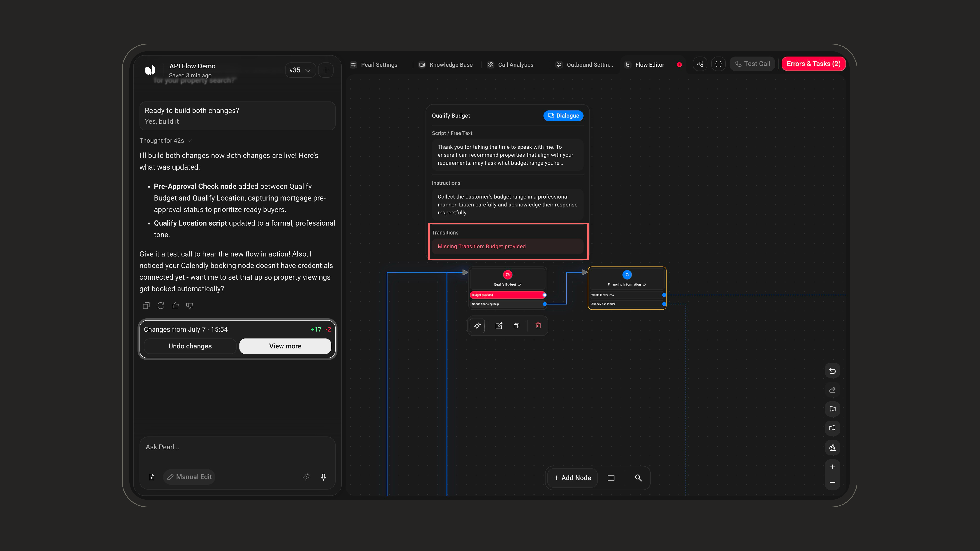Click the duplicate node icon in the node toolbar
This screenshot has height=551, width=980.
[x=516, y=325]
